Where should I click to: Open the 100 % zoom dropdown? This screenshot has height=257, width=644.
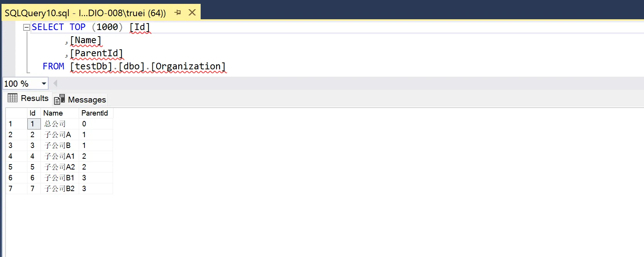[44, 84]
